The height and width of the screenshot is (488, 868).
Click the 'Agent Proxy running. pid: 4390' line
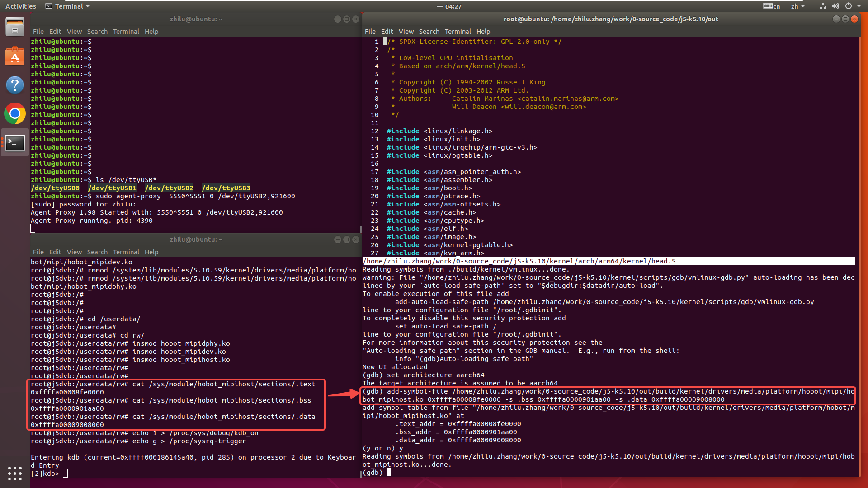tap(92, 221)
